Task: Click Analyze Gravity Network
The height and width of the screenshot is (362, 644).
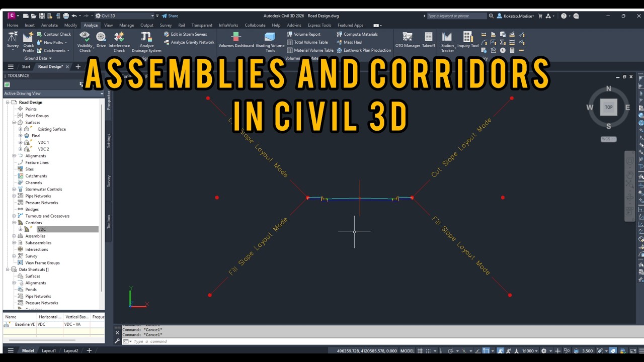Action: pos(189,42)
